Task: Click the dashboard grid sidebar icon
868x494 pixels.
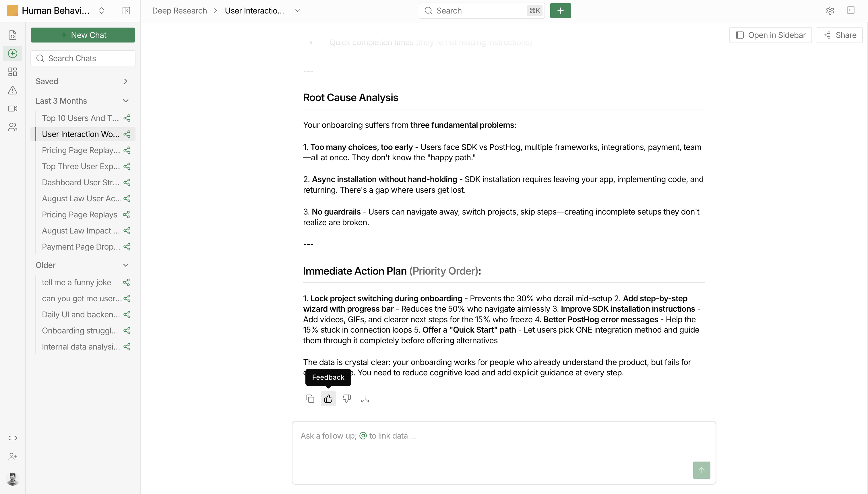Action: (x=13, y=72)
